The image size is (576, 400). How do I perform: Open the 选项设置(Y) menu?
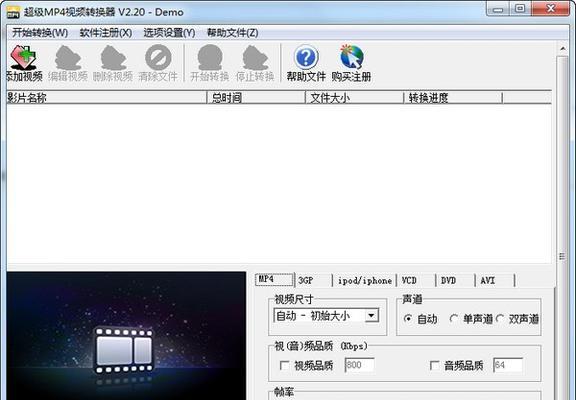[x=169, y=33]
